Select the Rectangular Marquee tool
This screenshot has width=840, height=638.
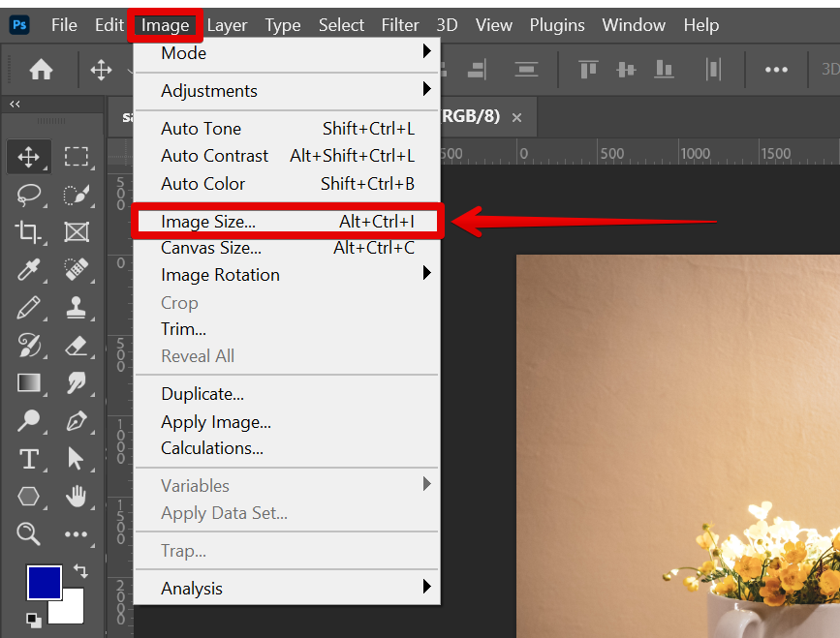click(x=77, y=156)
